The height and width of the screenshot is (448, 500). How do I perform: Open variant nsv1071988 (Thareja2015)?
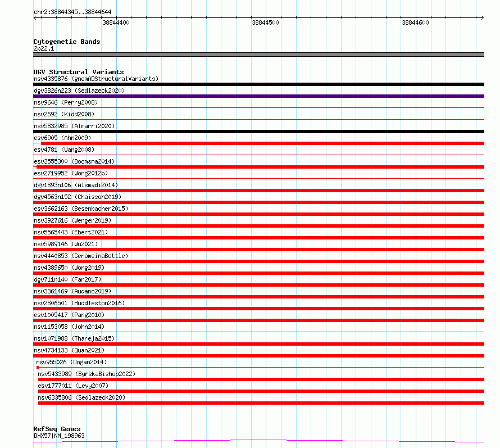coord(74,338)
